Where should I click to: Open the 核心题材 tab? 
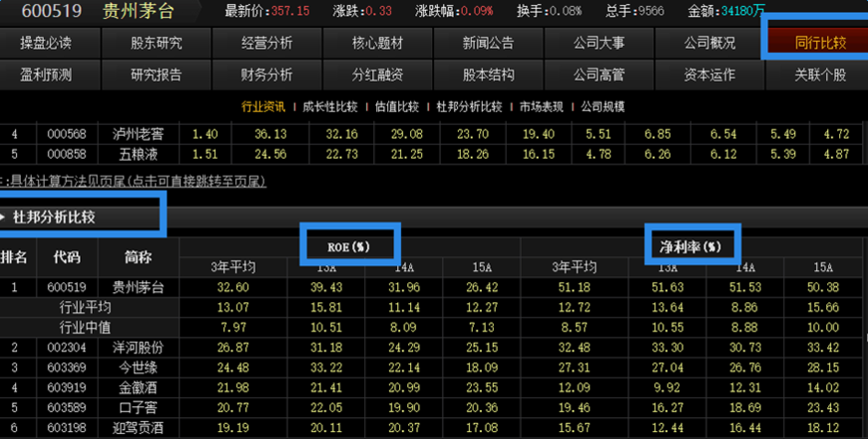(377, 43)
